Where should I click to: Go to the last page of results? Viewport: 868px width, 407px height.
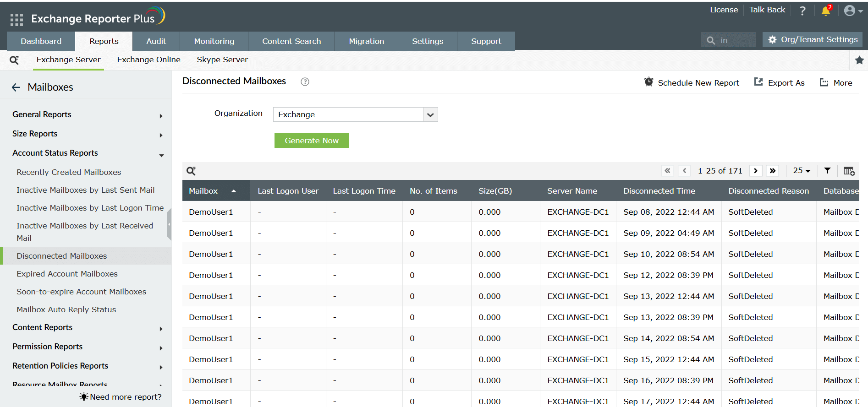tap(773, 171)
